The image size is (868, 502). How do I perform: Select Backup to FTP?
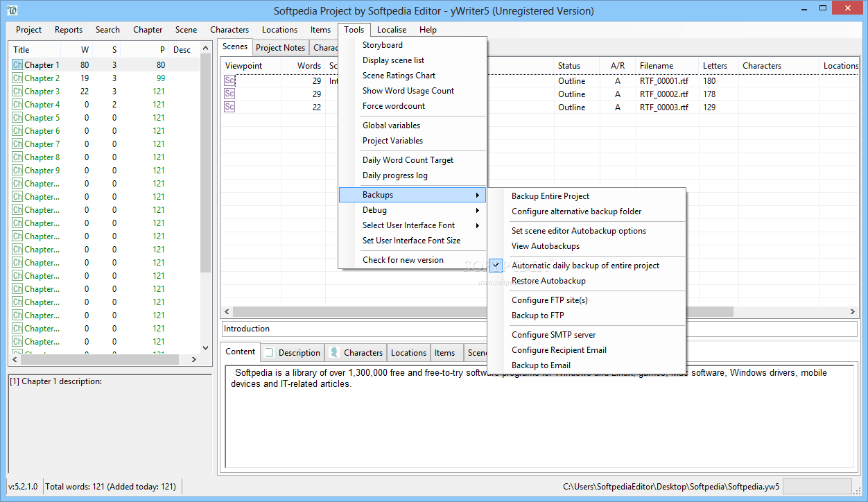pos(587,315)
